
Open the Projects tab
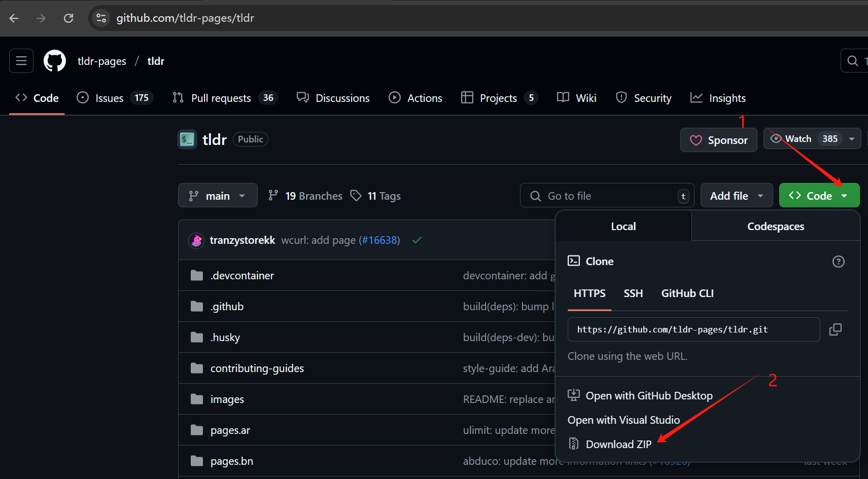(500, 98)
